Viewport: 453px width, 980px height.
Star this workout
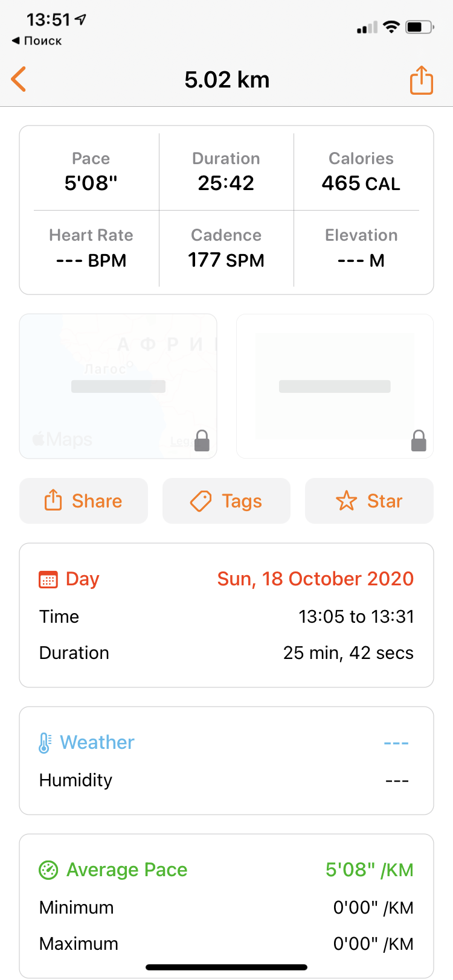[369, 501]
